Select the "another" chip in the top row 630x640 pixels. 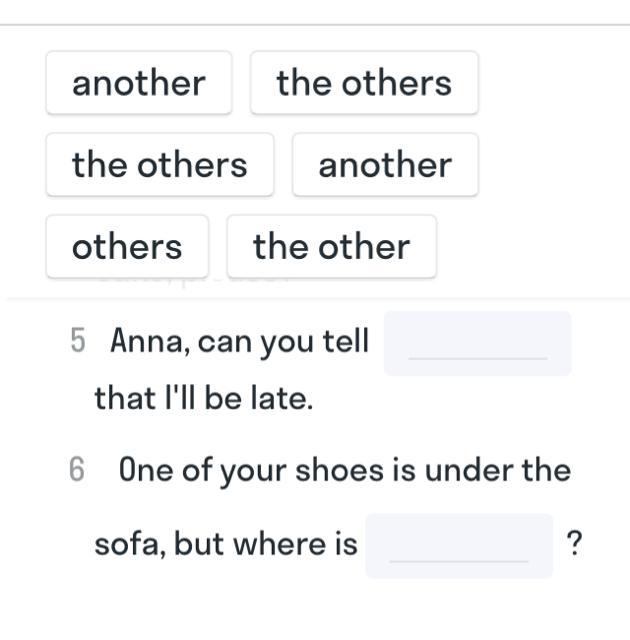[x=138, y=83]
